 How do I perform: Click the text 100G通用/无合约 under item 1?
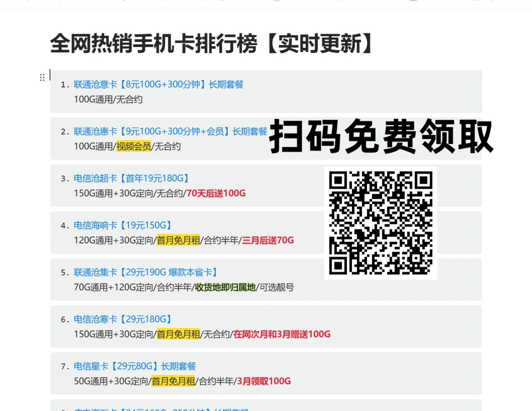pyautogui.click(x=108, y=99)
